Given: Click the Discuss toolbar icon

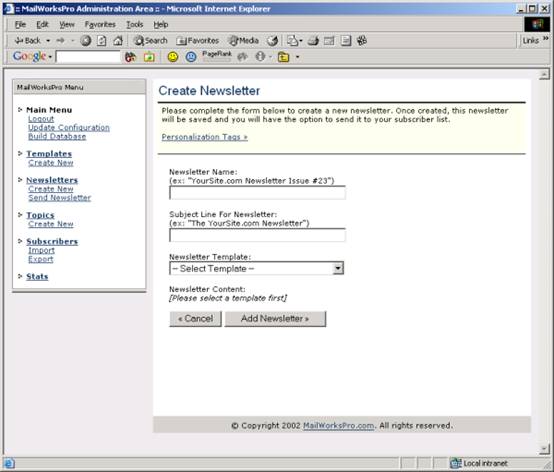Looking at the screenshot, I should point(346,41).
